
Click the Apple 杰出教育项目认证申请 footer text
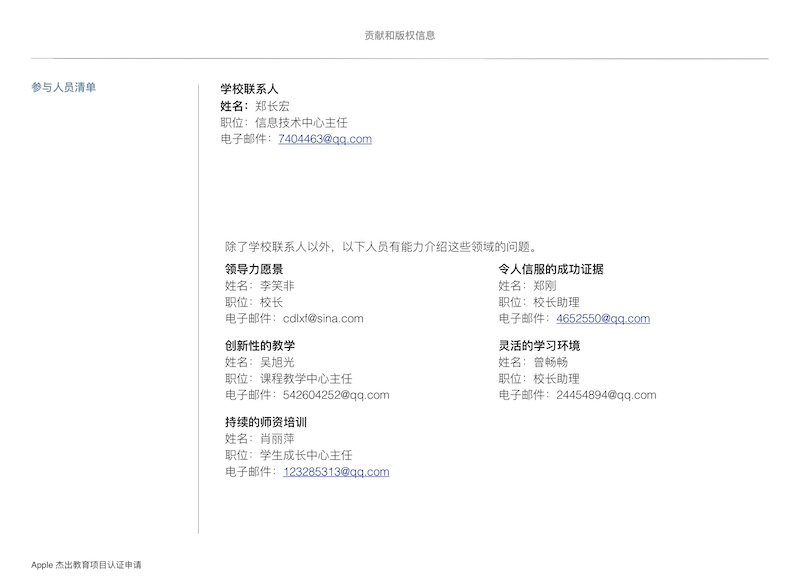click(x=87, y=565)
